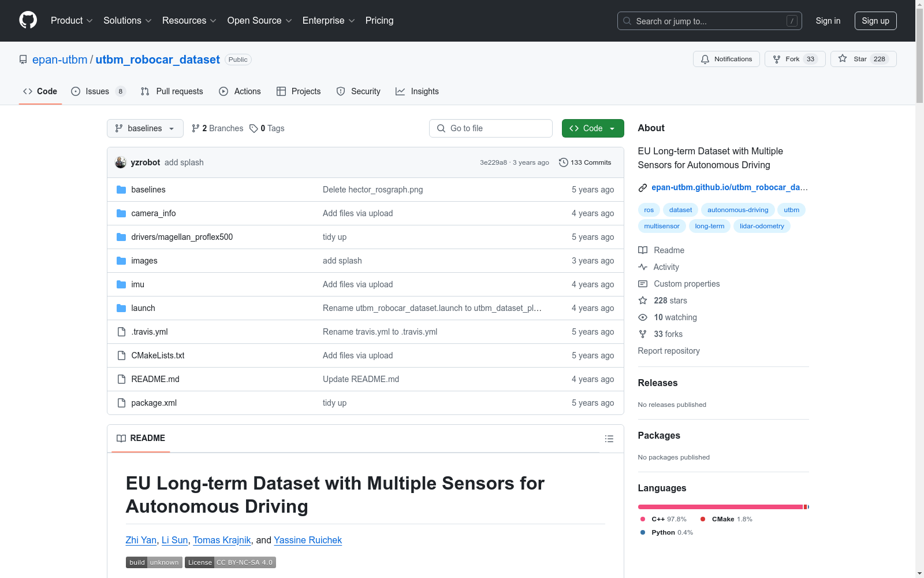The height and width of the screenshot is (578, 924).
Task: Click the lidar-odometry topic tag
Action: click(762, 226)
